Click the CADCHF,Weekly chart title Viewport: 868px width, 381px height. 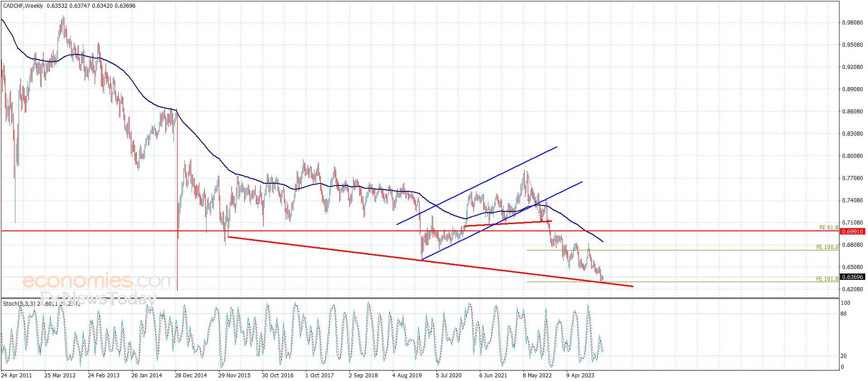click(23, 6)
